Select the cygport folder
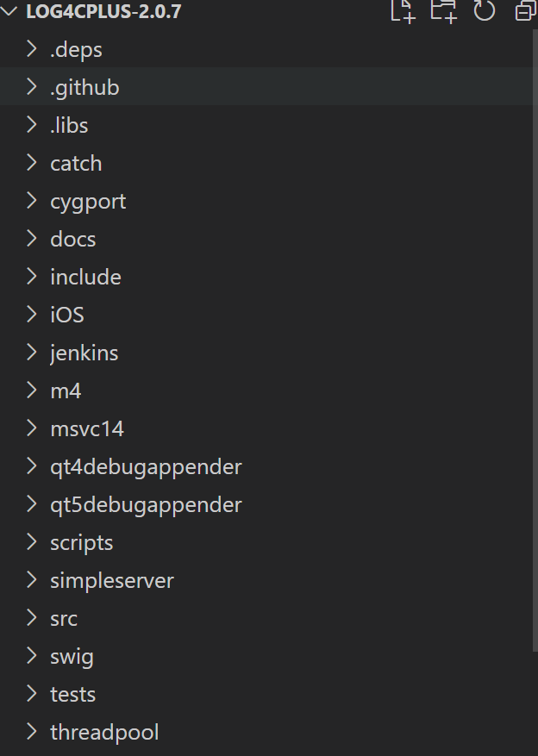The height and width of the screenshot is (756, 538). click(87, 201)
